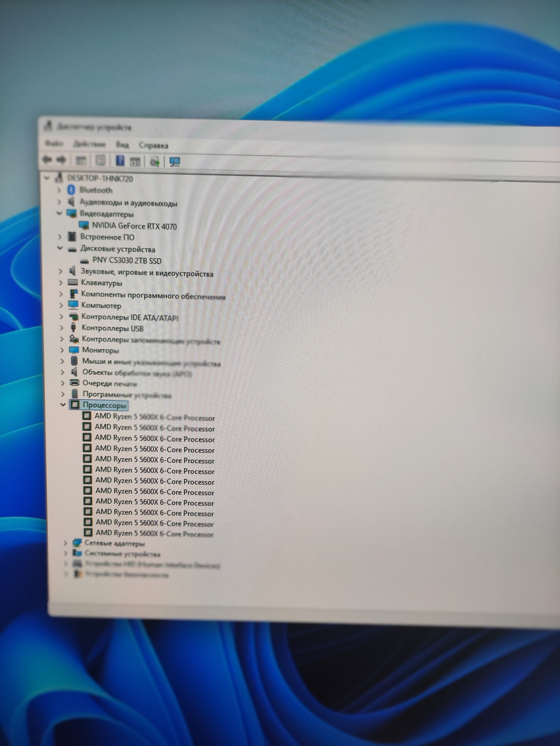Click Scan for hardware changes monitor icon
560x746 pixels.
pyautogui.click(x=175, y=162)
